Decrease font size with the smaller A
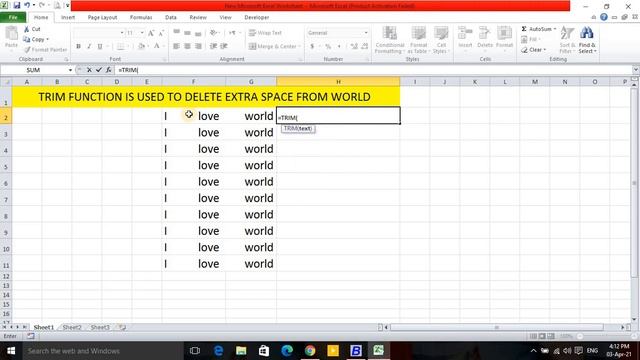Screen dimensions: 640x360 (161, 33)
